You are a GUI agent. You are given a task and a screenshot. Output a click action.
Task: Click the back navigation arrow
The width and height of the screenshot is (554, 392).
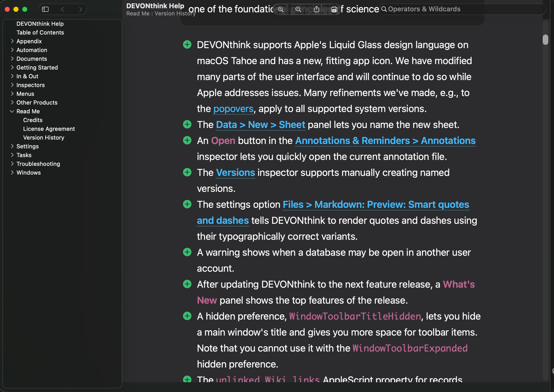[63, 9]
